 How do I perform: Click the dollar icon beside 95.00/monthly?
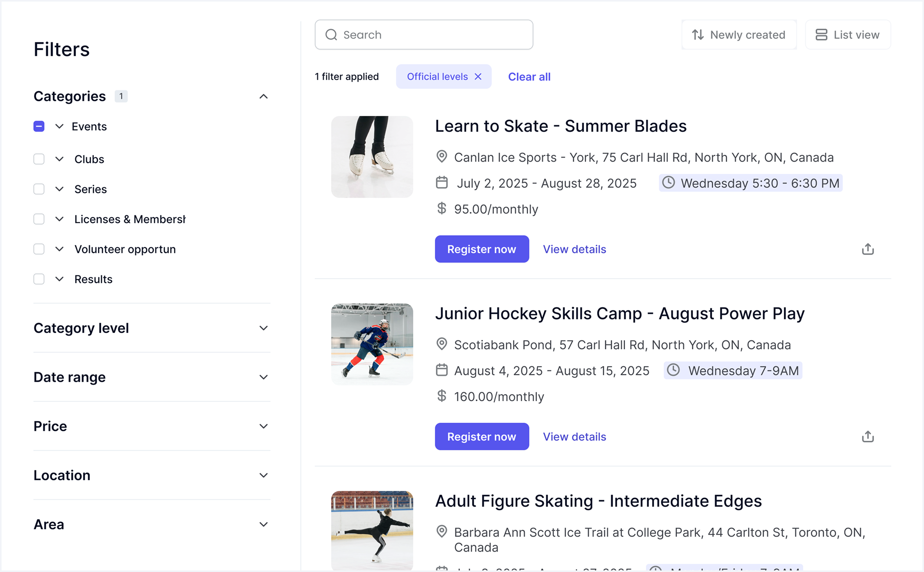point(442,209)
